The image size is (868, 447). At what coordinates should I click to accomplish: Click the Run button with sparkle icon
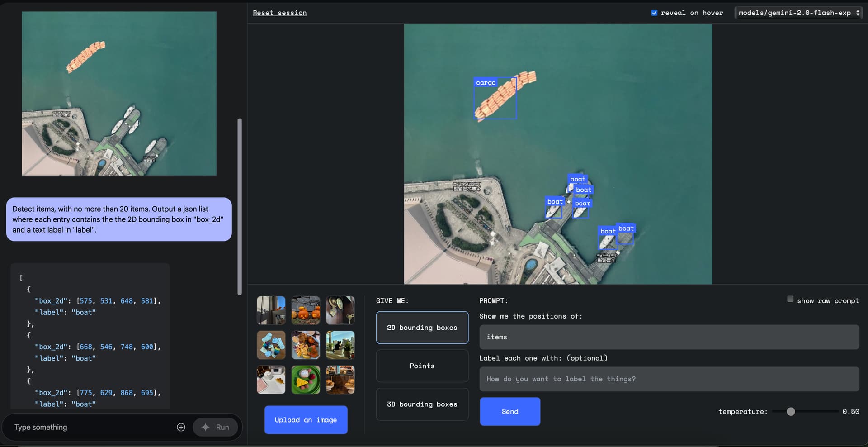215,427
